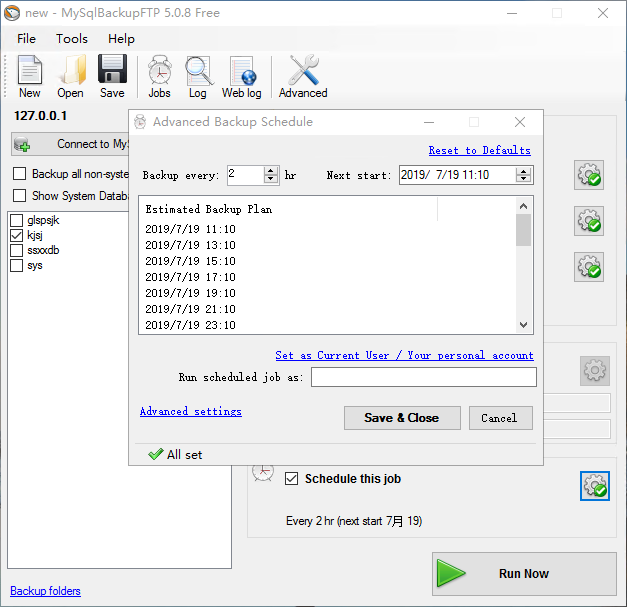Open Backup folders link
This screenshot has height=607, width=627.
click(x=45, y=591)
